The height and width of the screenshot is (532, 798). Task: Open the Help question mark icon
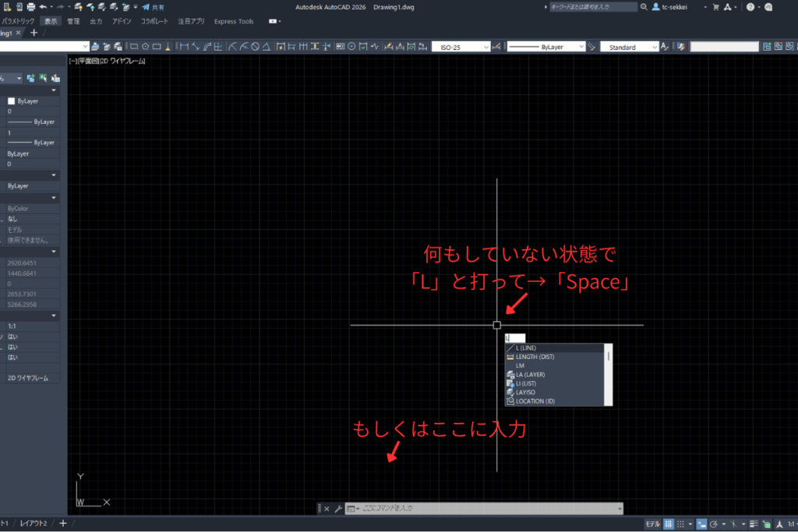pos(750,7)
